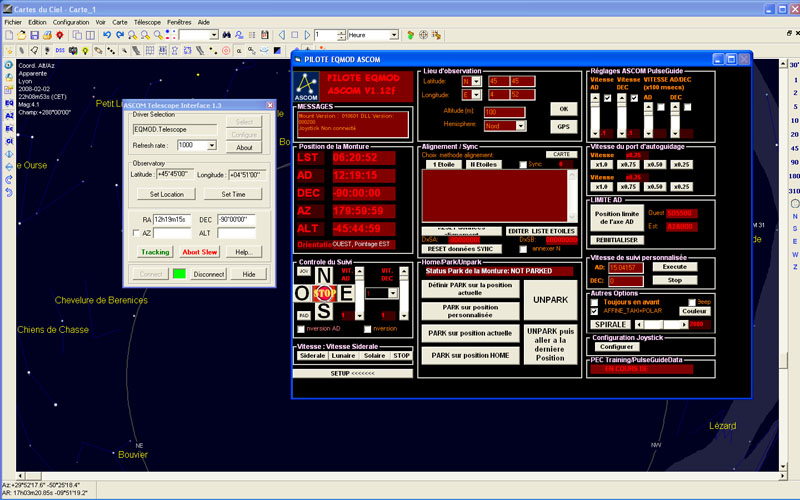Slew north with the N direction button
This screenshot has height=500, width=800.
pyautogui.click(x=323, y=276)
